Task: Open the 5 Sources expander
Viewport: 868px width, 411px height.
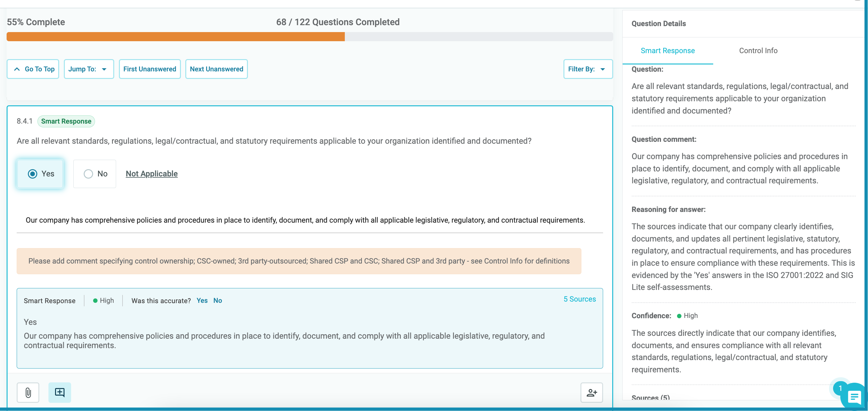Action: pyautogui.click(x=580, y=299)
